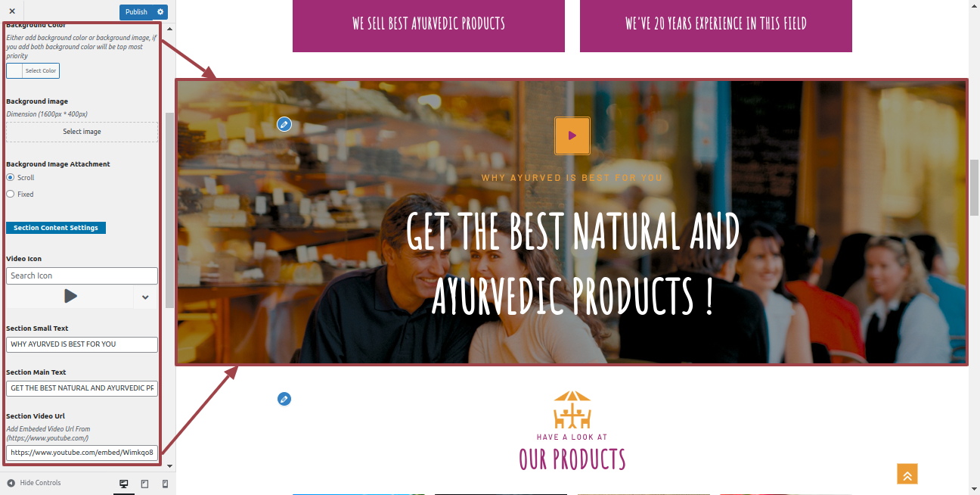Switch to tablet preview icon
980x495 pixels.
145,484
